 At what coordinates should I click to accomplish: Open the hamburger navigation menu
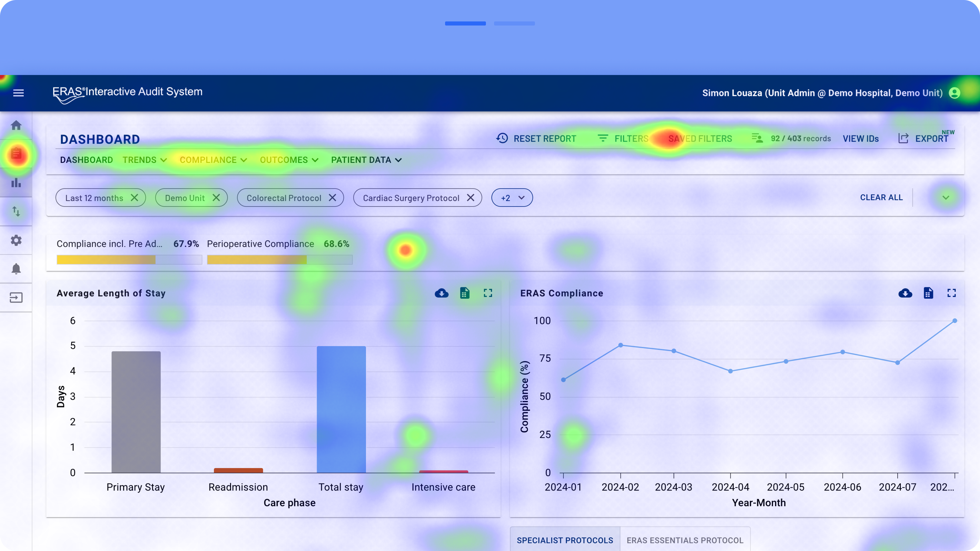18,93
